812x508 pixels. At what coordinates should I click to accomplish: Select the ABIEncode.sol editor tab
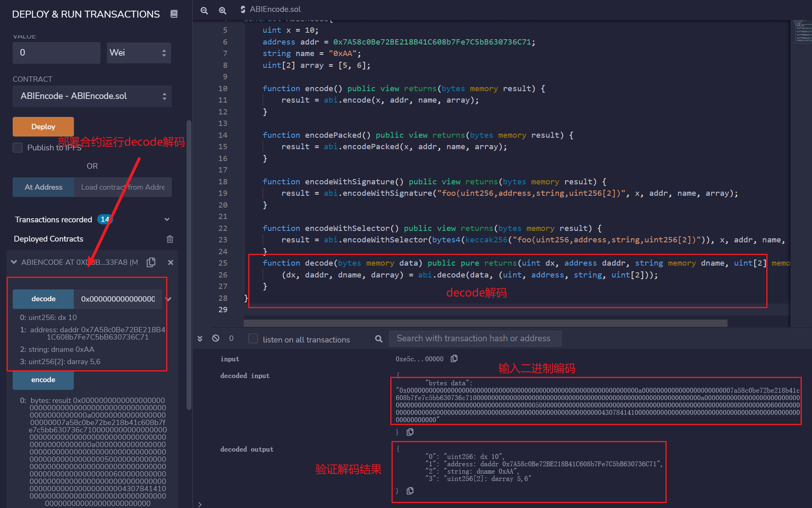(271, 9)
